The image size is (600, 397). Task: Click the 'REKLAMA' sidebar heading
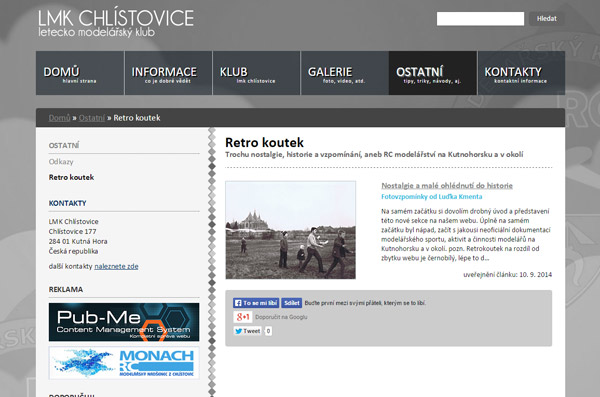66,289
